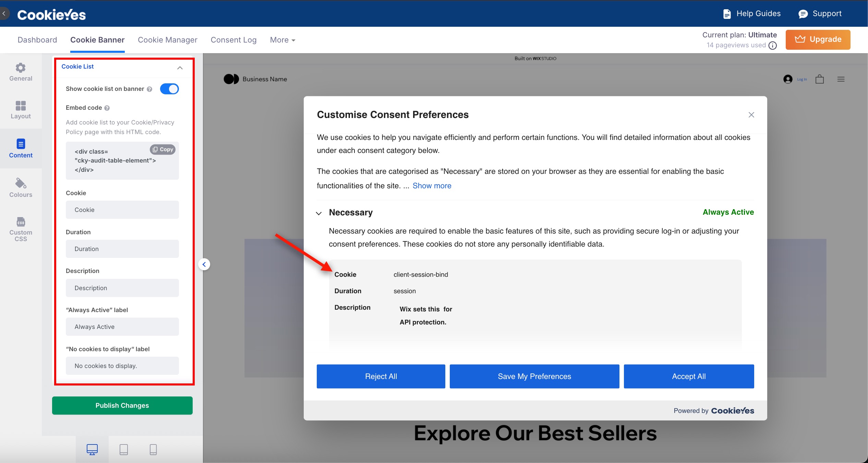Click the Show more link
The height and width of the screenshot is (463, 868).
pyautogui.click(x=432, y=186)
